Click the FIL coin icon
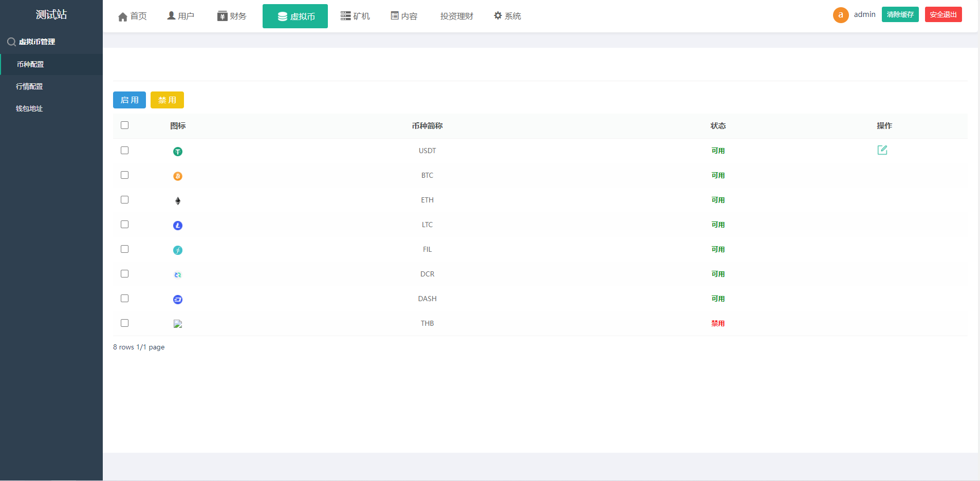This screenshot has width=980, height=481. coord(178,250)
